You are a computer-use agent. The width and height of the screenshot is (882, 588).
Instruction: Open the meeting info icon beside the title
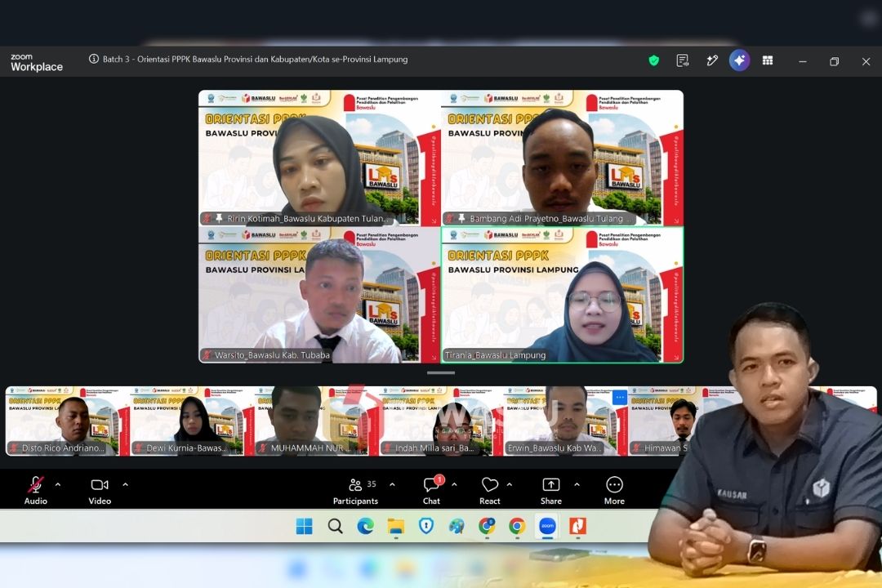pos(94,59)
